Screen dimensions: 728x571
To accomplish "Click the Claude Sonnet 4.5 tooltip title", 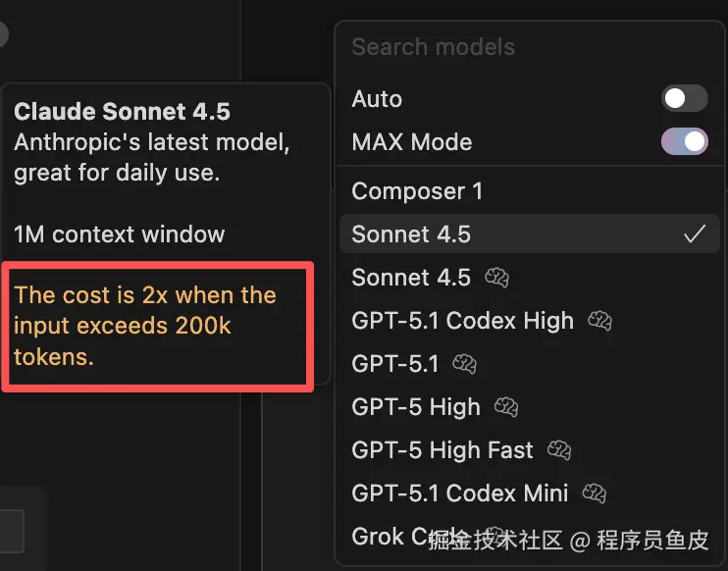I will click(122, 112).
